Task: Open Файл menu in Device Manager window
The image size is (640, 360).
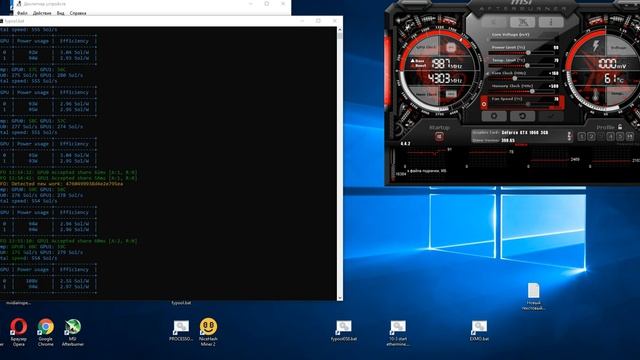Action: [x=22, y=13]
